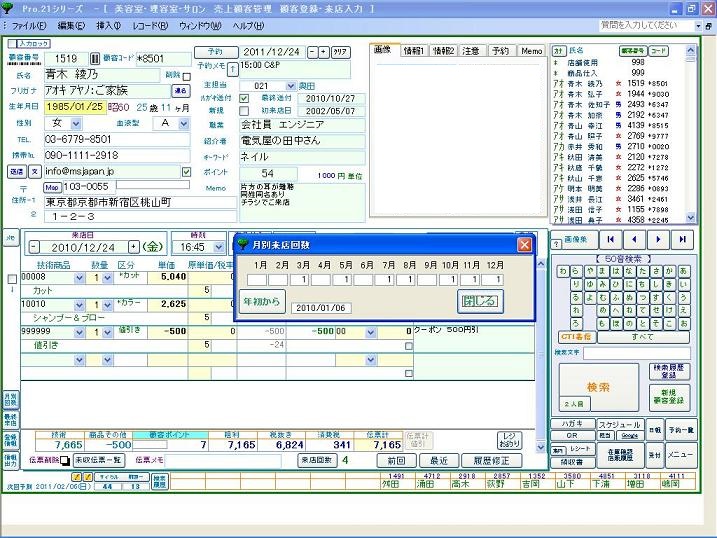Open quantity dropdown in 999999 row

point(107,332)
